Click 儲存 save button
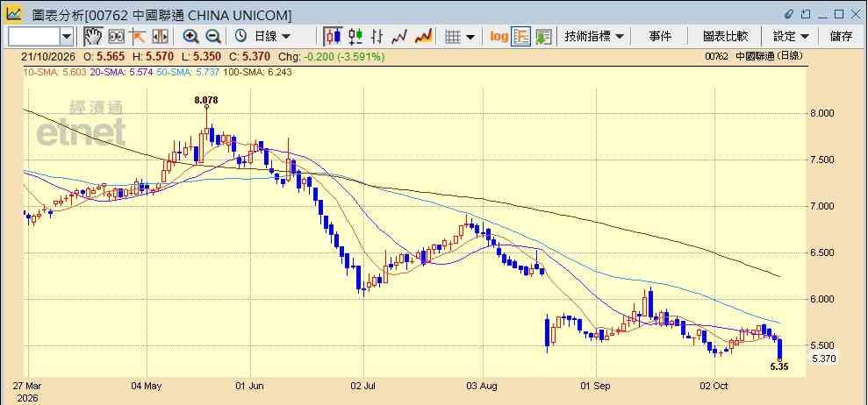This screenshot has height=405, width=868. (x=841, y=37)
